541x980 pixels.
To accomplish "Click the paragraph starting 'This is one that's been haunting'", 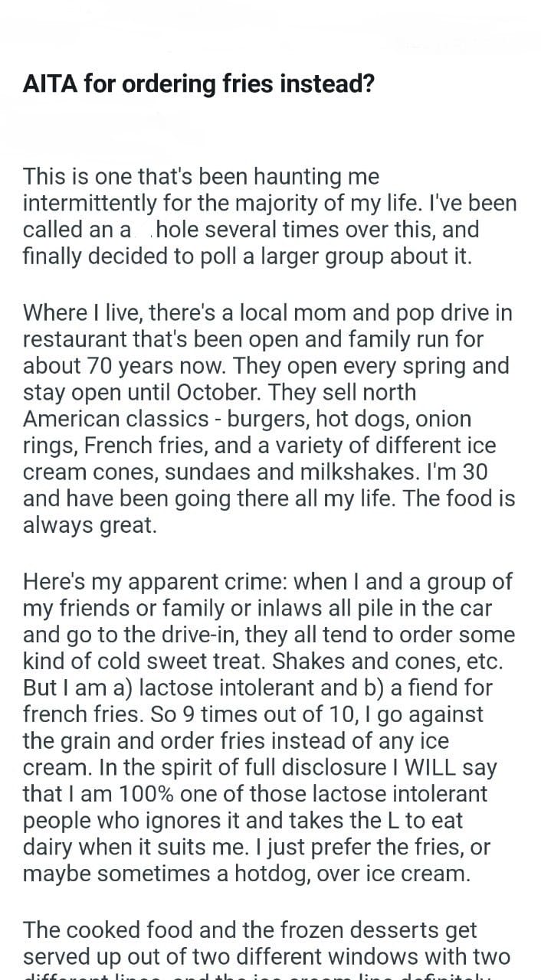I will tap(270, 216).
